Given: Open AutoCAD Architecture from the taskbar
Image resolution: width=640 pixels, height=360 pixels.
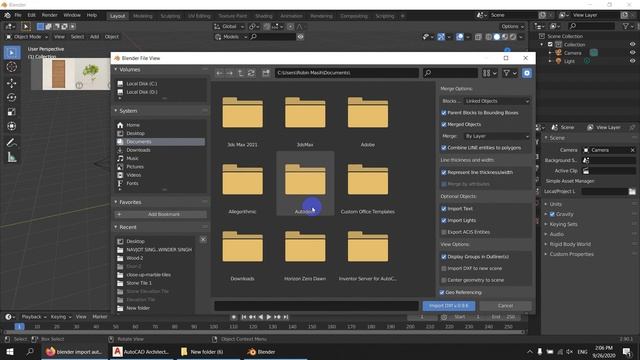Looking at the screenshot, I should pos(141,352).
